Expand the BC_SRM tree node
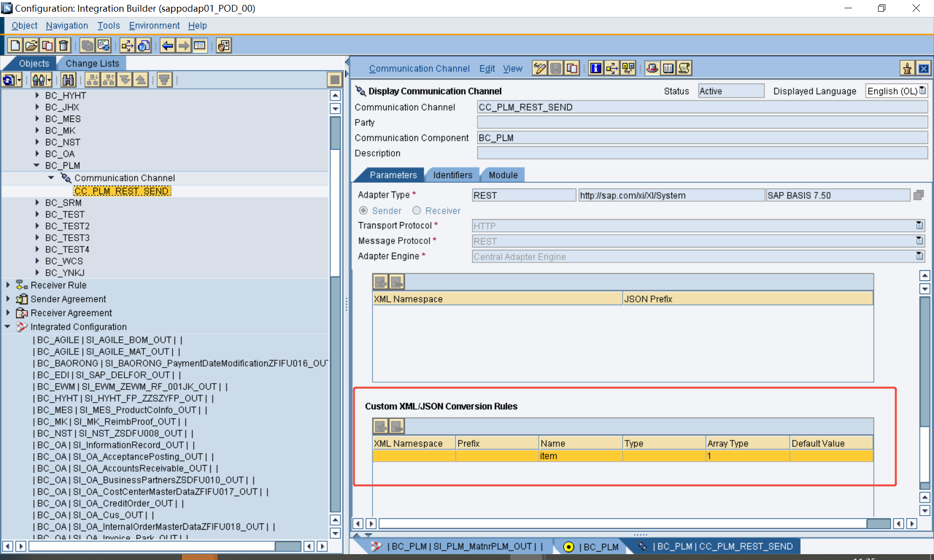Viewport: 934px width, 560px height. pyautogui.click(x=37, y=203)
